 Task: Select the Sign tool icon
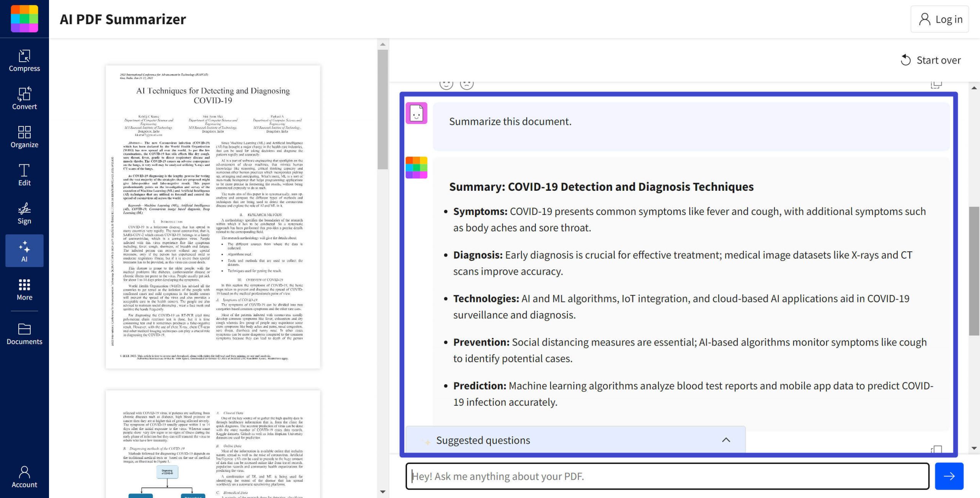pyautogui.click(x=24, y=213)
